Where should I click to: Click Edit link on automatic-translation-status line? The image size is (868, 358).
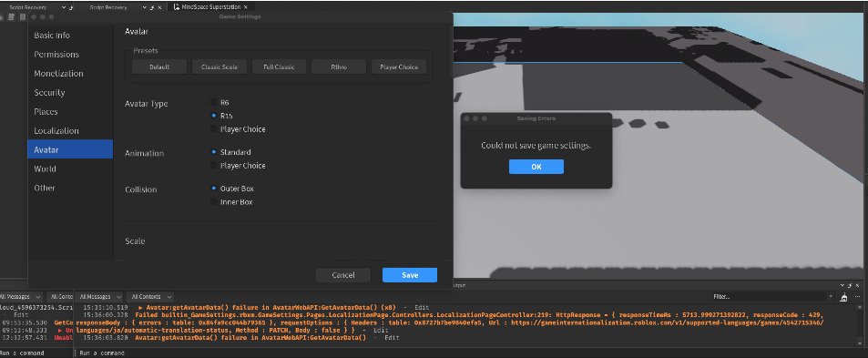[x=381, y=330]
